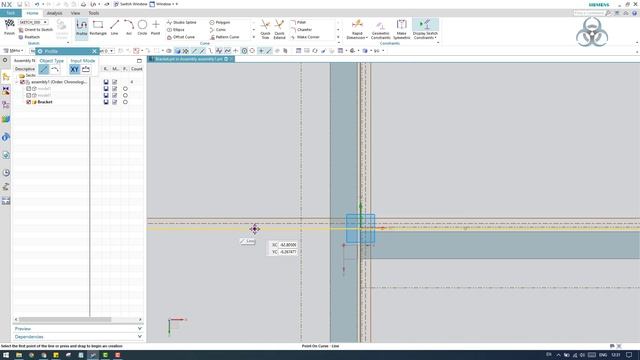Viewport: 640px width, 360px height.
Task: Choose Ellipse curve tool
Action: 176,30
